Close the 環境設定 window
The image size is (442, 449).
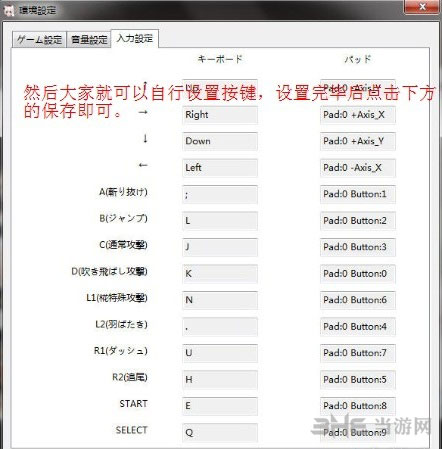click(x=422, y=7)
